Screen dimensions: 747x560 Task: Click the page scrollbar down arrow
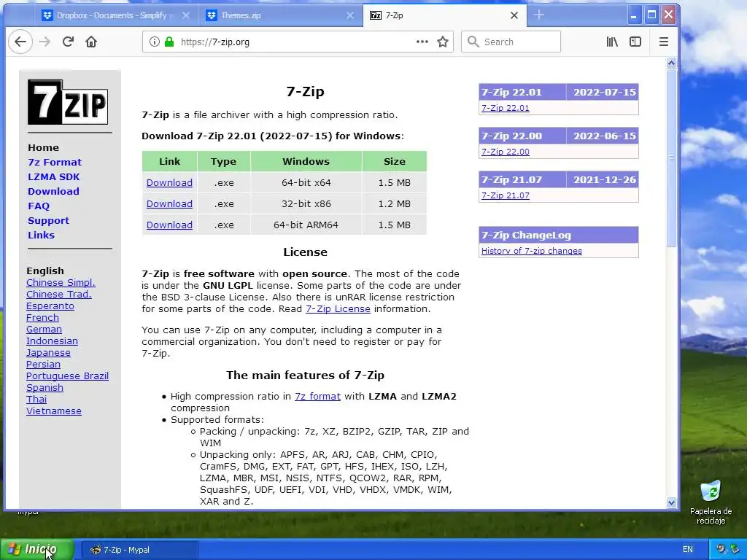tap(672, 502)
